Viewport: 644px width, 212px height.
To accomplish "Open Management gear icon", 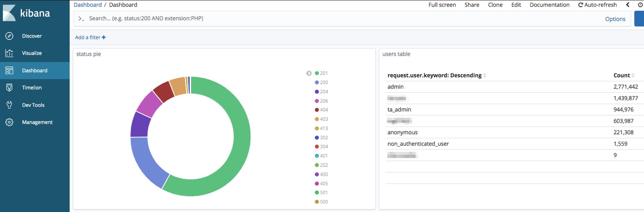I will pos(9,122).
